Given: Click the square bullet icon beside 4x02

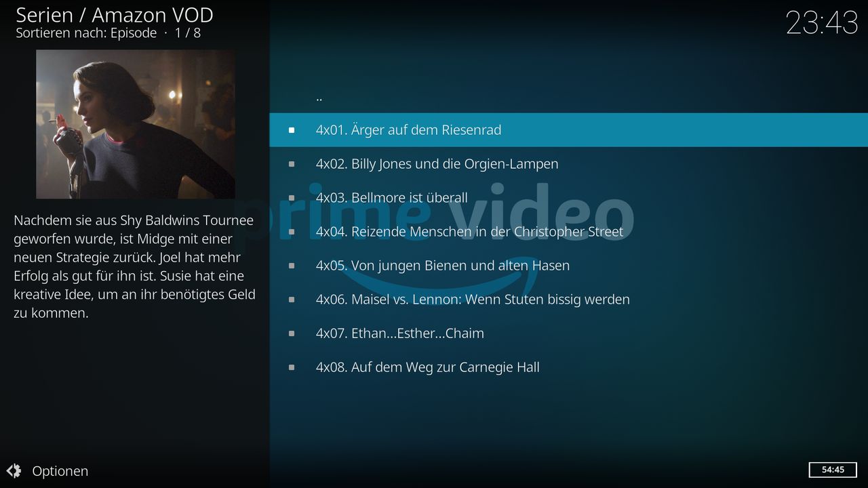Looking at the screenshot, I should pos(292,164).
